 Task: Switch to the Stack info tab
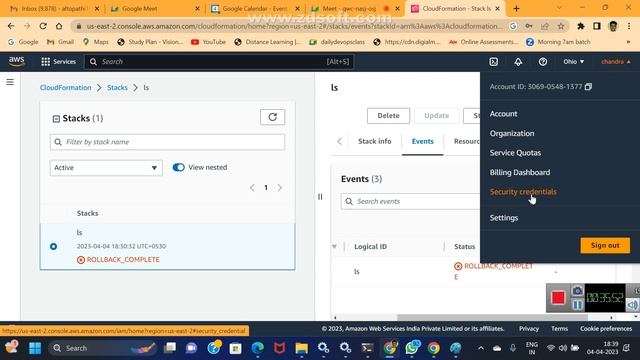pos(375,141)
